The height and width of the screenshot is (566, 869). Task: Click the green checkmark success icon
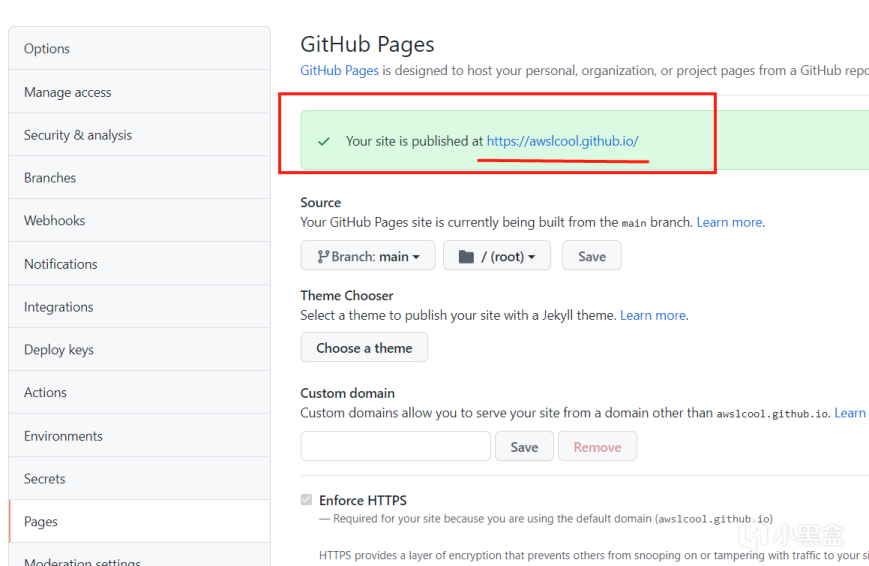tap(323, 142)
